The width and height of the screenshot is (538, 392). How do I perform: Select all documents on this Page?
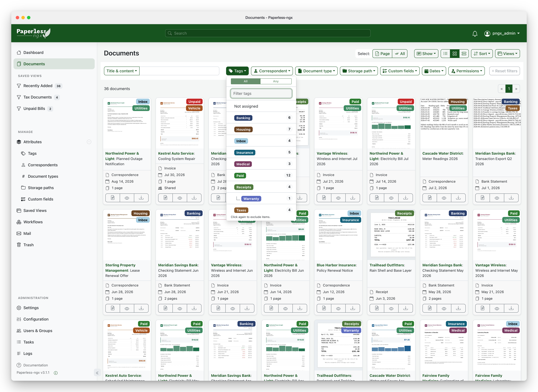[x=382, y=54]
